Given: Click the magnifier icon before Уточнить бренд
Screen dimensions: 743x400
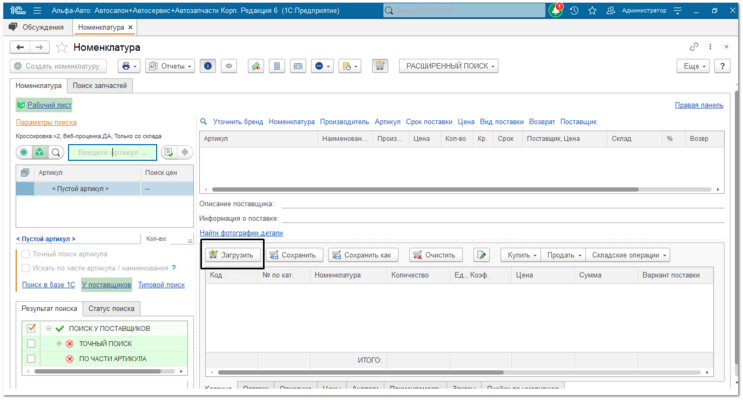Looking at the screenshot, I should coord(203,121).
